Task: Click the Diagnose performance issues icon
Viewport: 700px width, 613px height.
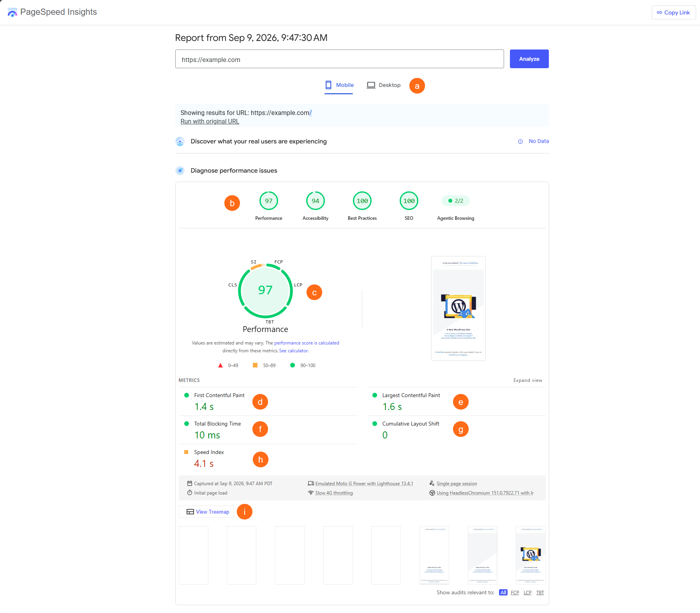Action: coord(180,171)
